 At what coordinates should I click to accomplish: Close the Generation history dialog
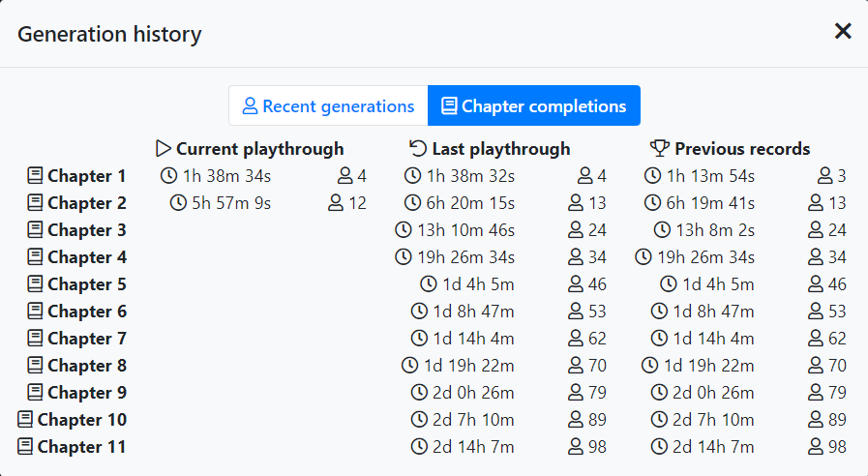click(843, 31)
